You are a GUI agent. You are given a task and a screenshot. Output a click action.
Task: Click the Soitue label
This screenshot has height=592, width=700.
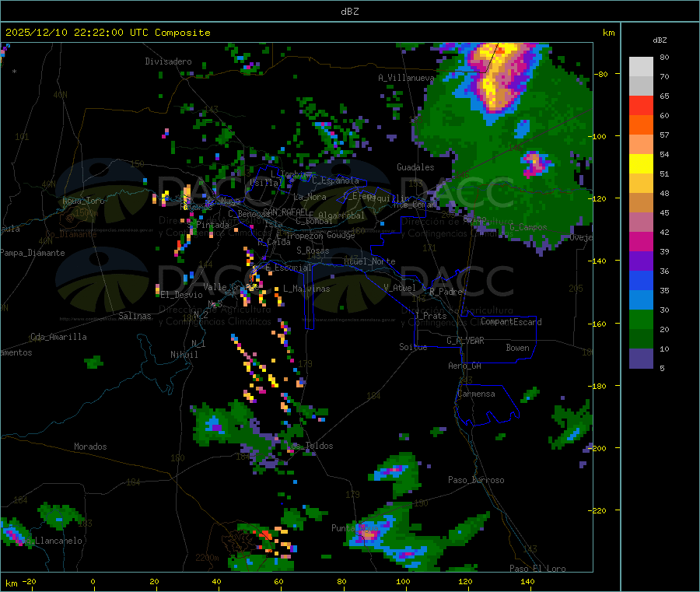click(413, 347)
